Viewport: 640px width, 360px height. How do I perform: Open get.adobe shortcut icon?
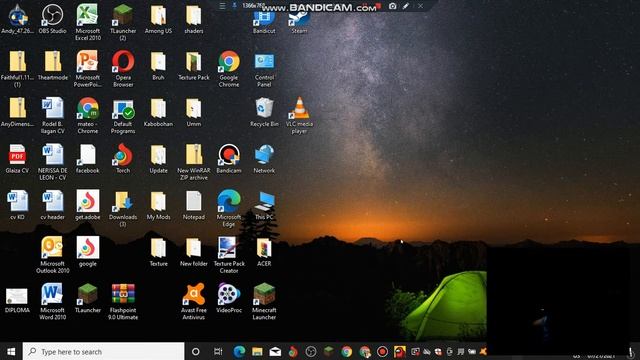point(88,205)
